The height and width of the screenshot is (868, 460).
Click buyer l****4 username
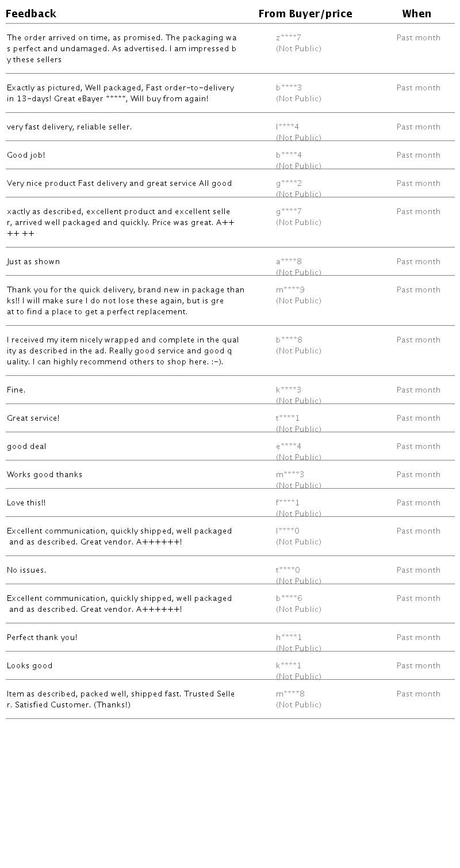click(287, 127)
